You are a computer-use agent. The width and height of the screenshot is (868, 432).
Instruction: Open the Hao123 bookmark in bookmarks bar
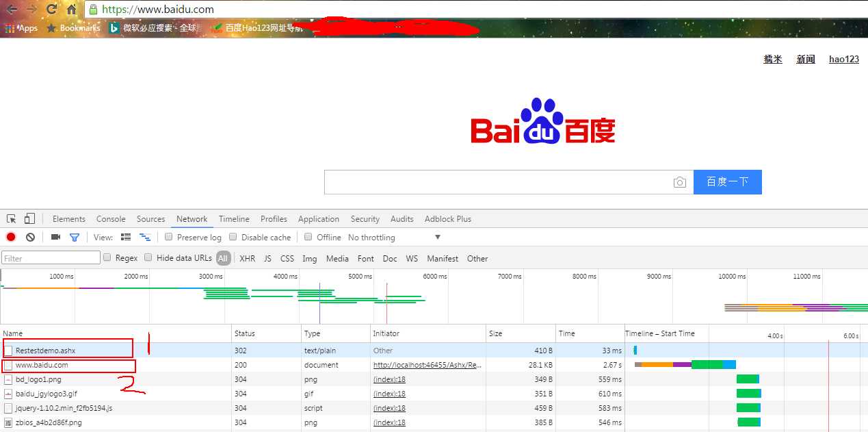tap(258, 28)
